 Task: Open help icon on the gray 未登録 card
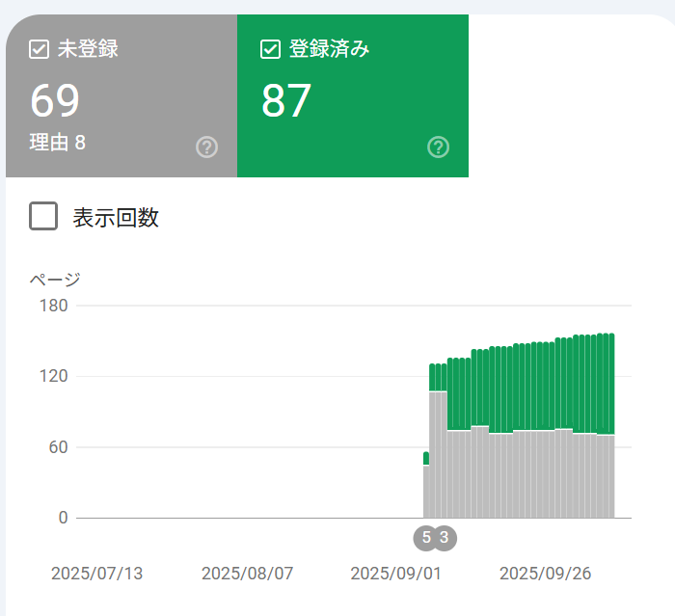coord(206,147)
